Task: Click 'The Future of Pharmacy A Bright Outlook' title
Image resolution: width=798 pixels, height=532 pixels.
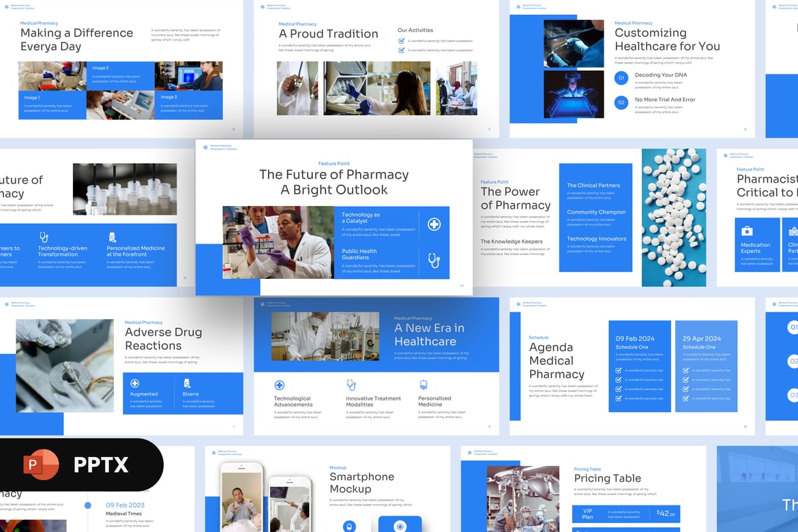Action: (x=334, y=181)
